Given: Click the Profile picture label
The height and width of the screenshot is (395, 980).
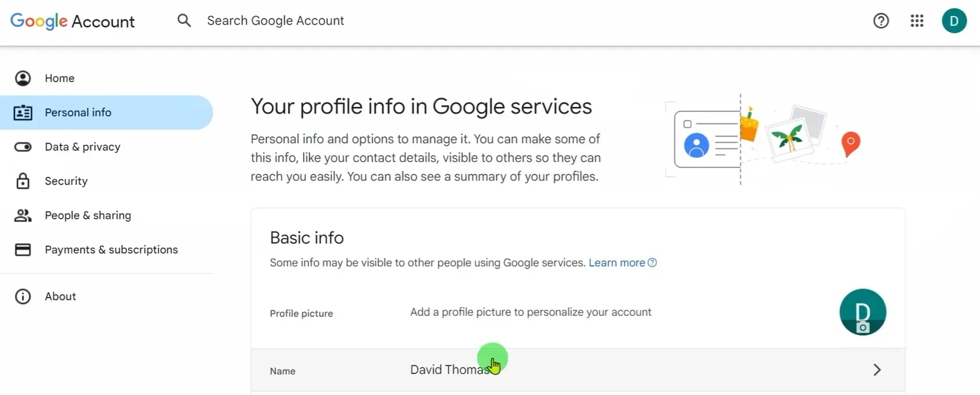Looking at the screenshot, I should pyautogui.click(x=301, y=313).
